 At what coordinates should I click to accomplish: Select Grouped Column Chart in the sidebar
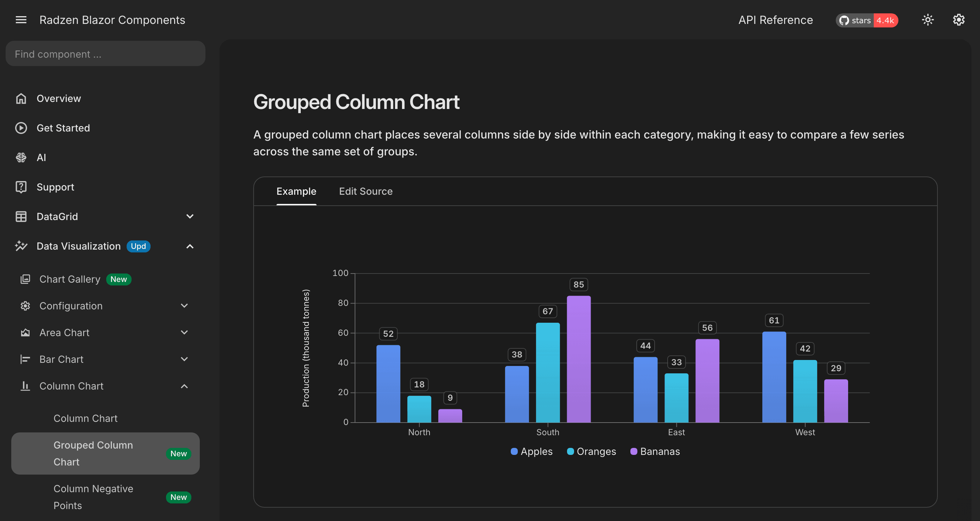pos(106,453)
